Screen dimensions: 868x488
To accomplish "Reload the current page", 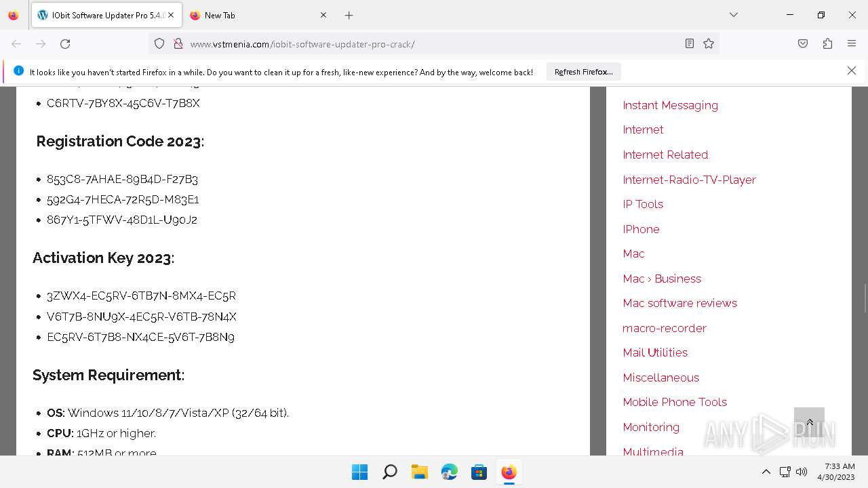I will click(65, 44).
